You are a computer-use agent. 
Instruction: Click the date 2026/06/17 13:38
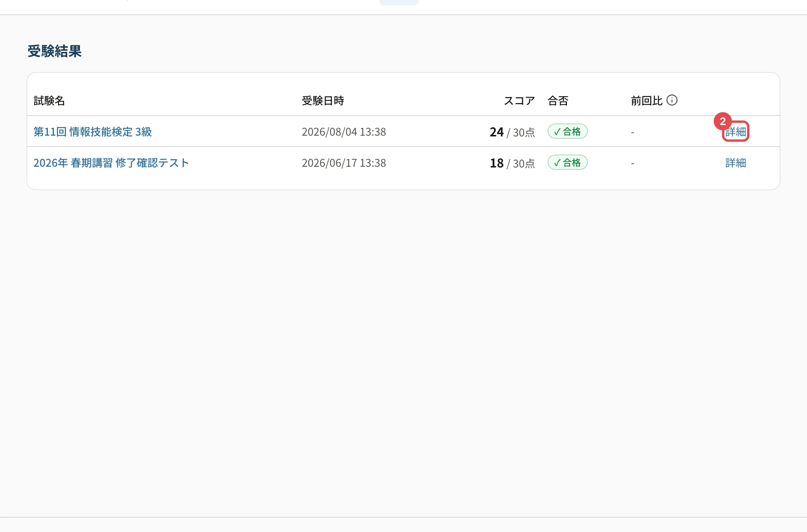click(344, 163)
